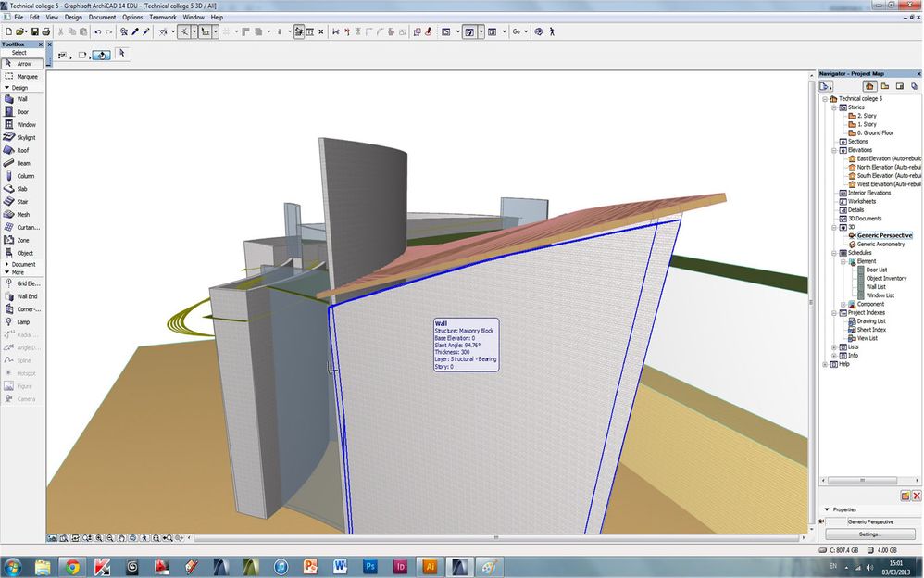Open the Design menu
Viewport: 924px width, 578px height.
coord(73,17)
